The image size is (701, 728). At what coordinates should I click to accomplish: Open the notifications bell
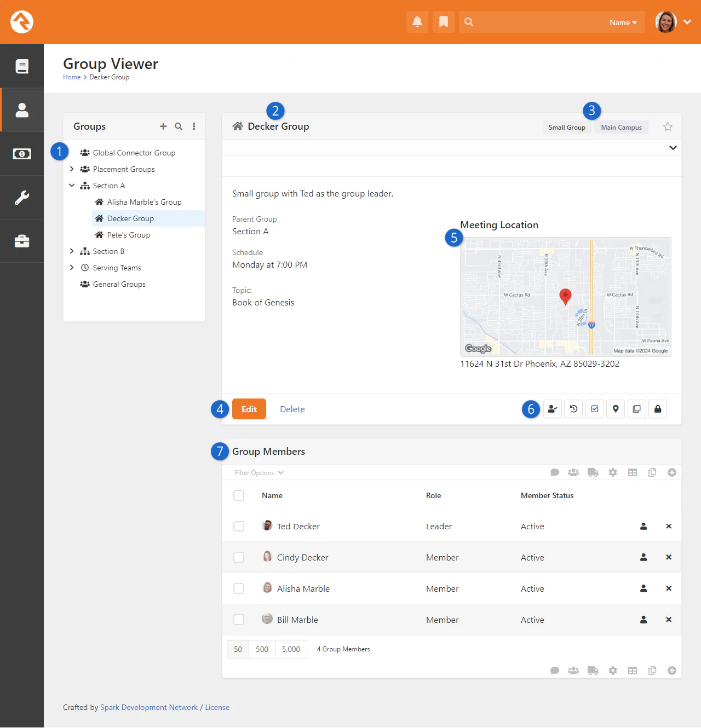pos(417,22)
